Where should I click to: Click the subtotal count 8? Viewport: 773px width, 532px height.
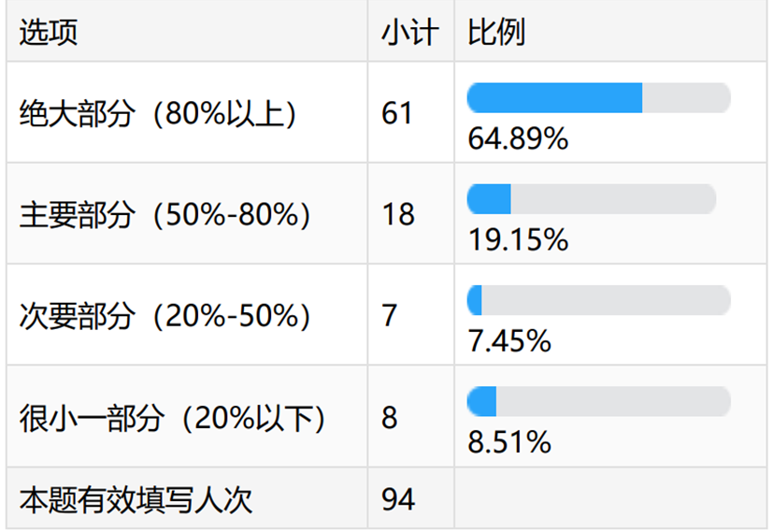pyautogui.click(x=390, y=418)
